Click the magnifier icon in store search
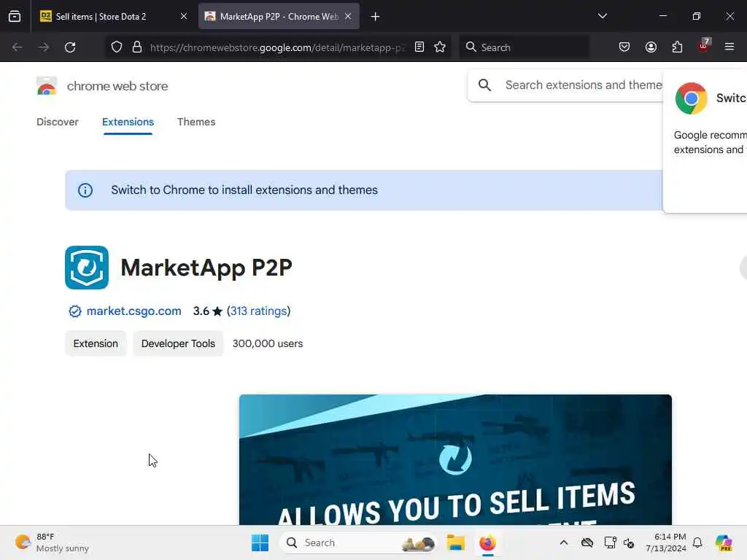 click(x=484, y=85)
